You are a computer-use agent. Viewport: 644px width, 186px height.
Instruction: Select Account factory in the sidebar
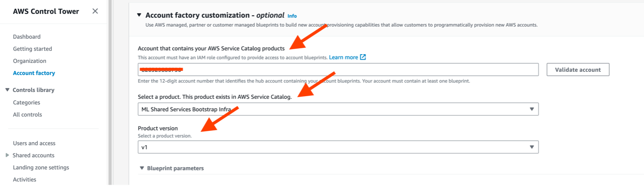(x=34, y=73)
